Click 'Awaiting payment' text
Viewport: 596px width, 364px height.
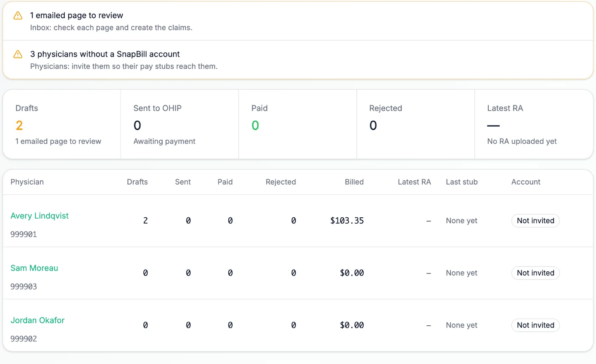tap(164, 141)
